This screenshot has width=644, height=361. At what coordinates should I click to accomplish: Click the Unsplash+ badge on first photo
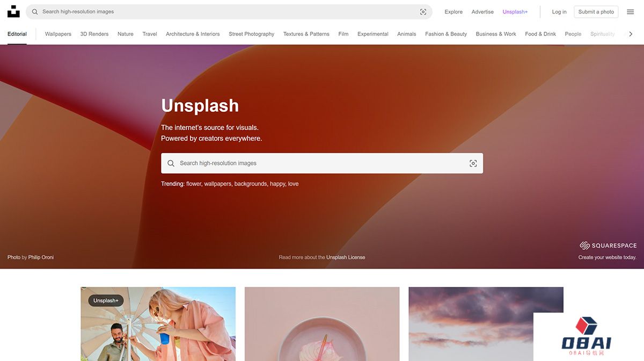[106, 301]
